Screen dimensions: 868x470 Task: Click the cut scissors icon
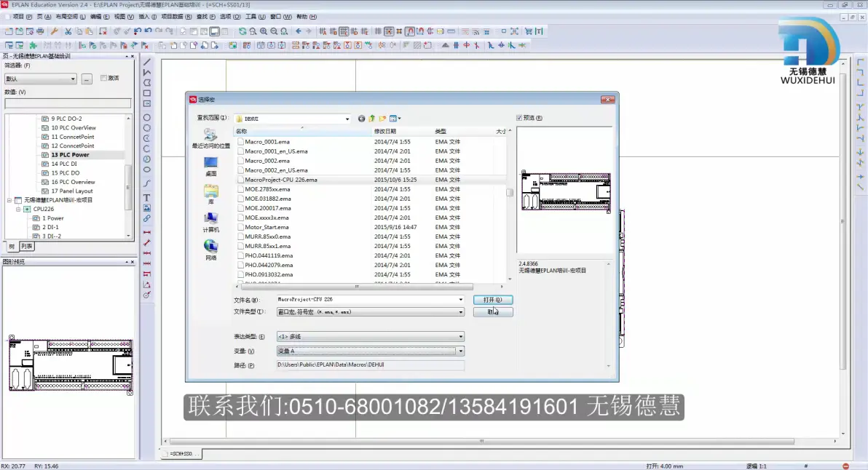[68, 31]
